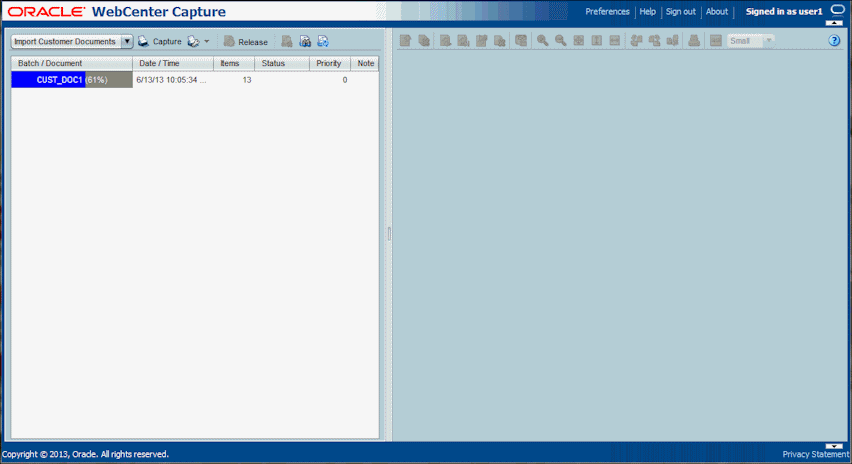Click the Fit Width icon
The image size is (852, 464).
tap(615, 40)
